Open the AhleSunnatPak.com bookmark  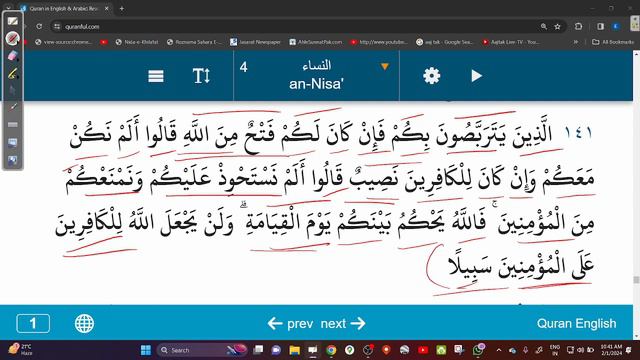pyautogui.click(x=316, y=42)
